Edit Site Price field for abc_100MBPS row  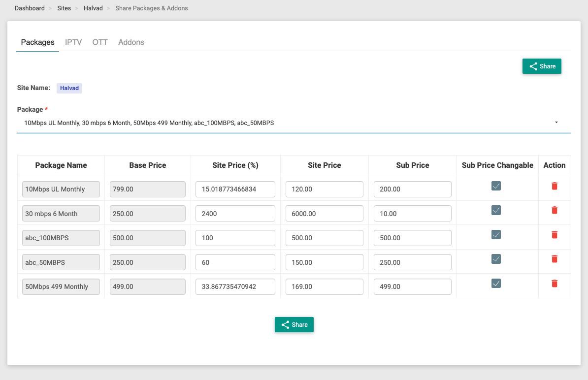point(325,238)
